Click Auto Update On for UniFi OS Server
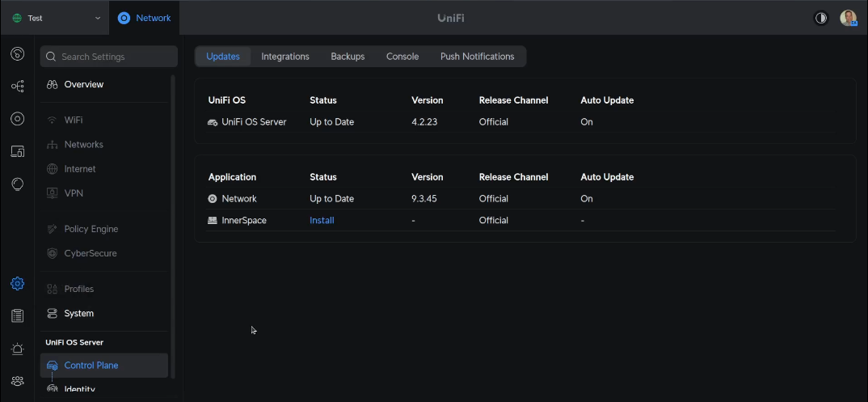Viewport: 868px width, 402px height. pyautogui.click(x=587, y=122)
